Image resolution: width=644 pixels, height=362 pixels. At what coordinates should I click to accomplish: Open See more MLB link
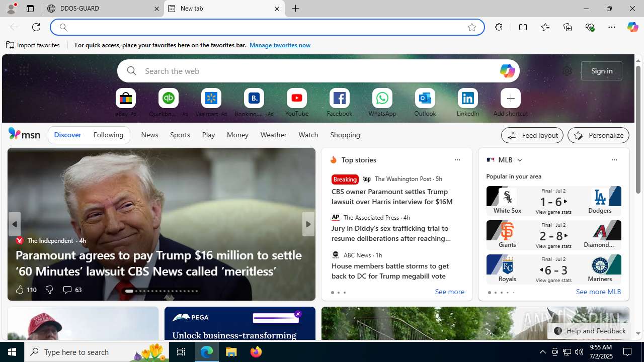(x=598, y=292)
